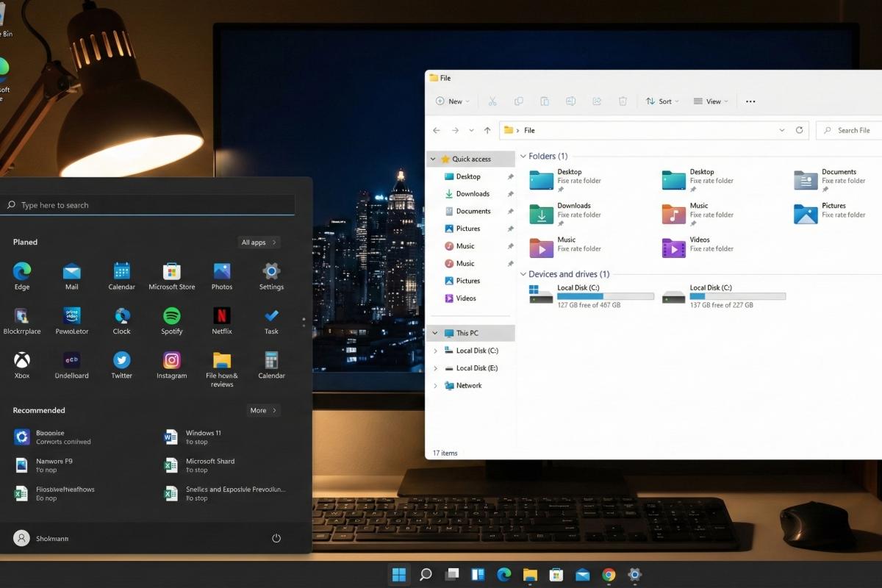Image resolution: width=882 pixels, height=588 pixels.
Task: Open the View dropdown
Action: 710,101
